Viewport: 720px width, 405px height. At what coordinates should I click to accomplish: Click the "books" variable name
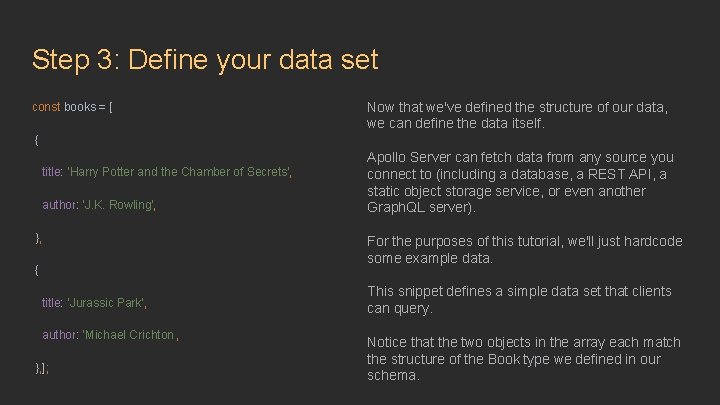click(82, 106)
